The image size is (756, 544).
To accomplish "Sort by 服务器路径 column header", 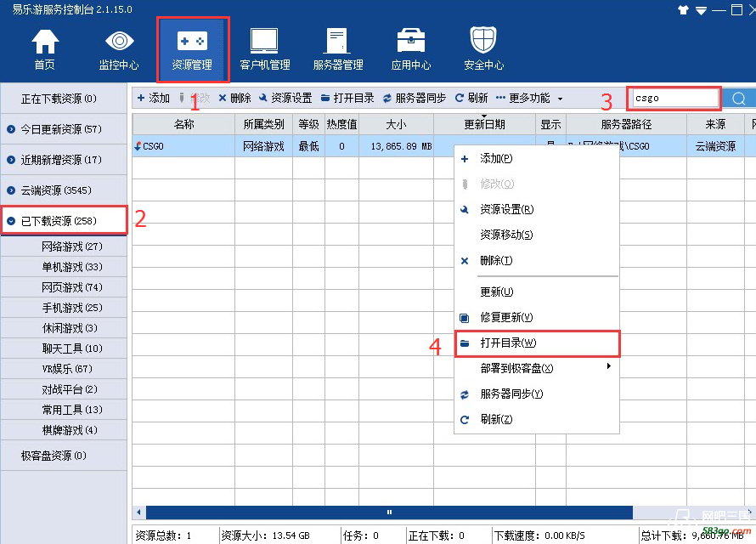I will coord(626,124).
